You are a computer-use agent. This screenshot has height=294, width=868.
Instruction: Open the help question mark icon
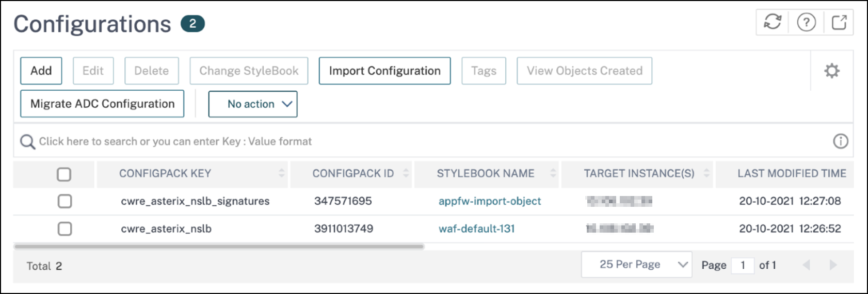806,22
